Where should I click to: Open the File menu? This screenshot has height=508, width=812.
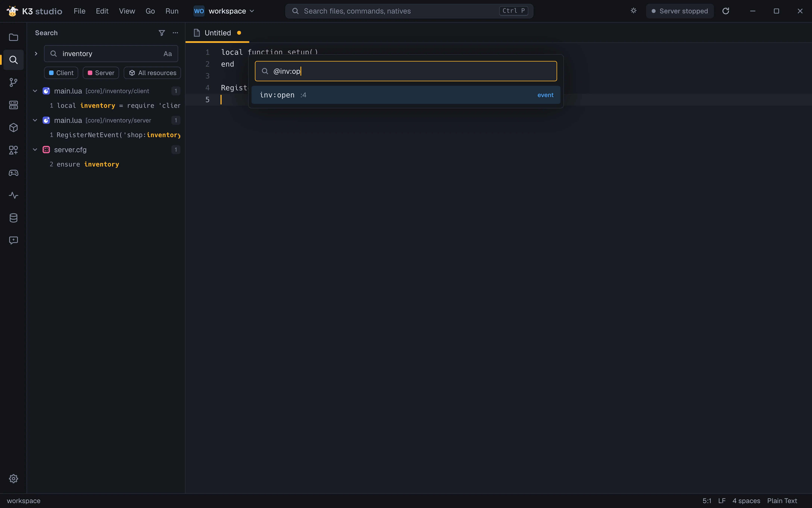point(80,11)
